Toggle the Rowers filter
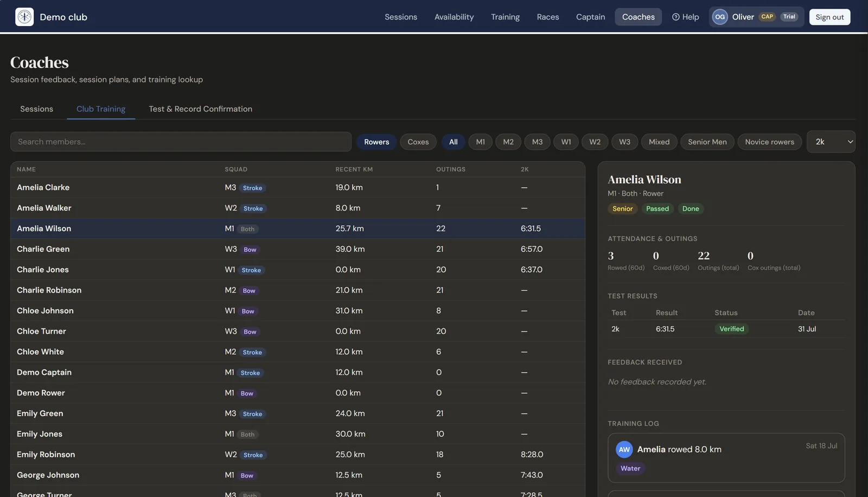 click(x=376, y=142)
